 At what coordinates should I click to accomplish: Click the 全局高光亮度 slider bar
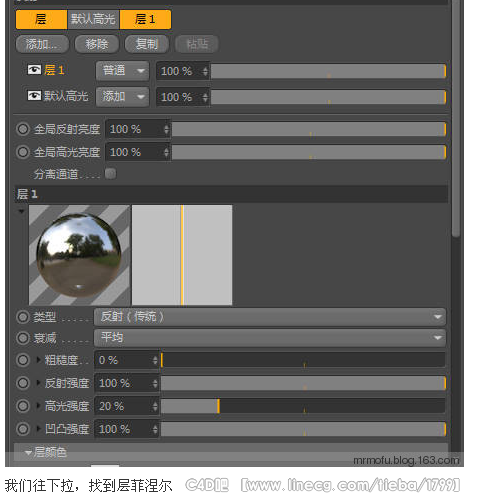(x=309, y=152)
